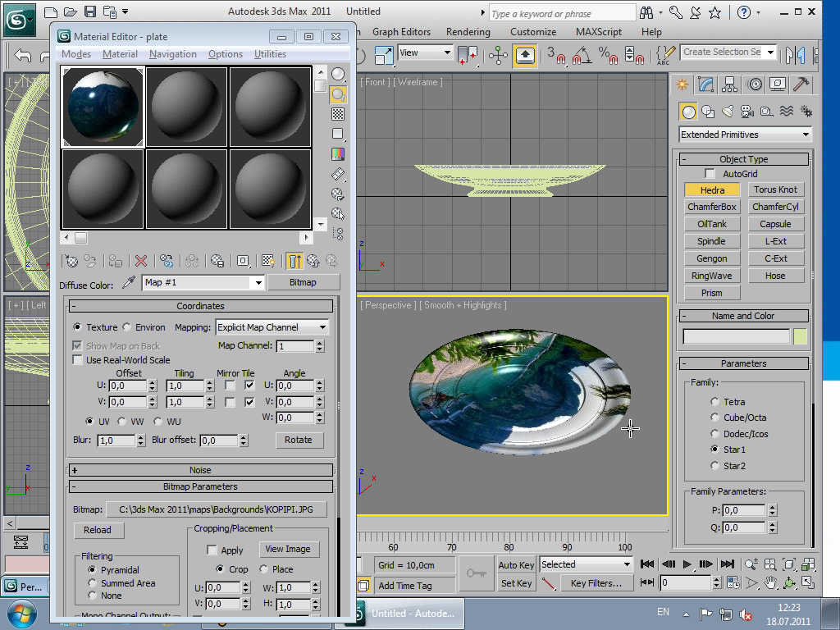The height and width of the screenshot is (630, 840).
Task: Open the Rendering menu
Action: point(468,32)
